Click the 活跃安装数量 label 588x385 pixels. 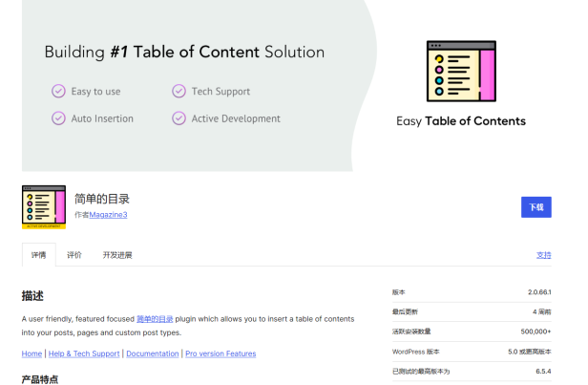coord(411,332)
